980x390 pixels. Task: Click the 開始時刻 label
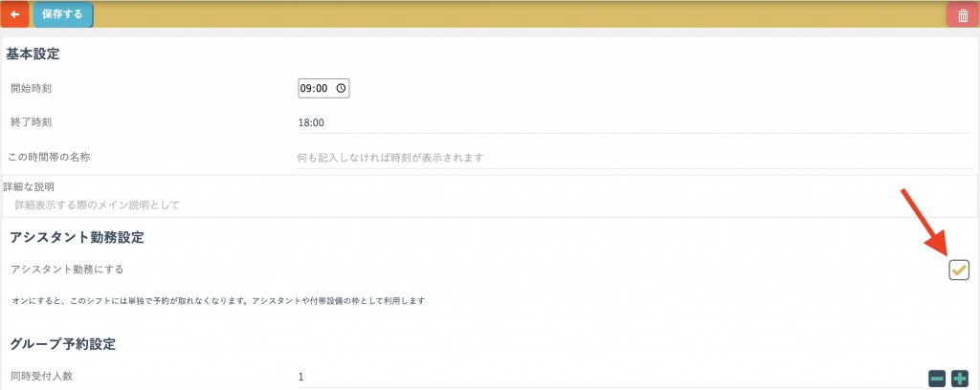pos(32,88)
